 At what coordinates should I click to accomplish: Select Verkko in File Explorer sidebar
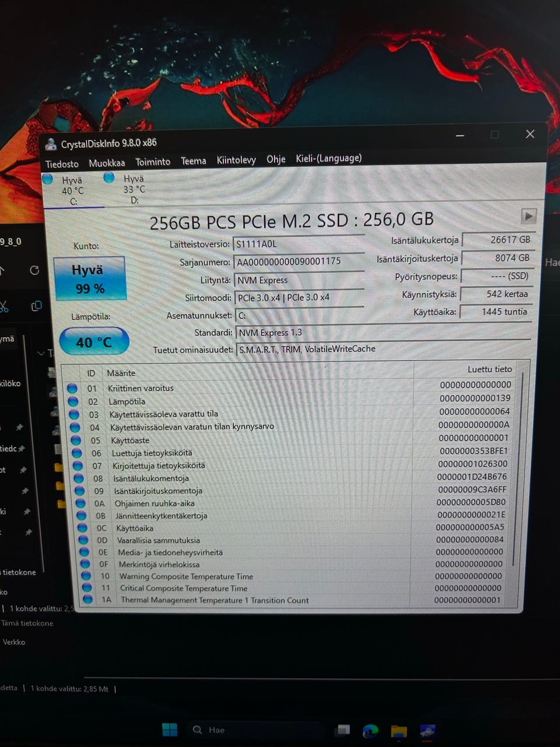[x=14, y=642]
